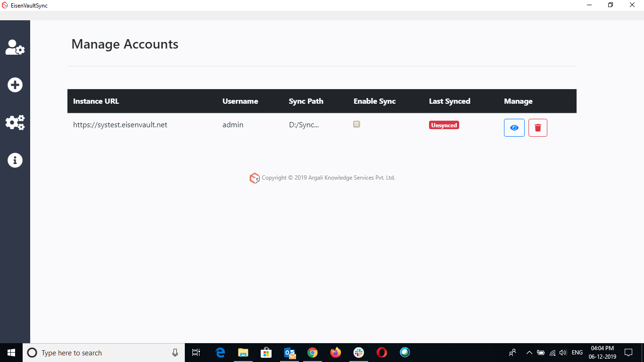Screen dimensions: 644x362
Task: Open the settings gears sidebar icon
Action: tap(15, 123)
